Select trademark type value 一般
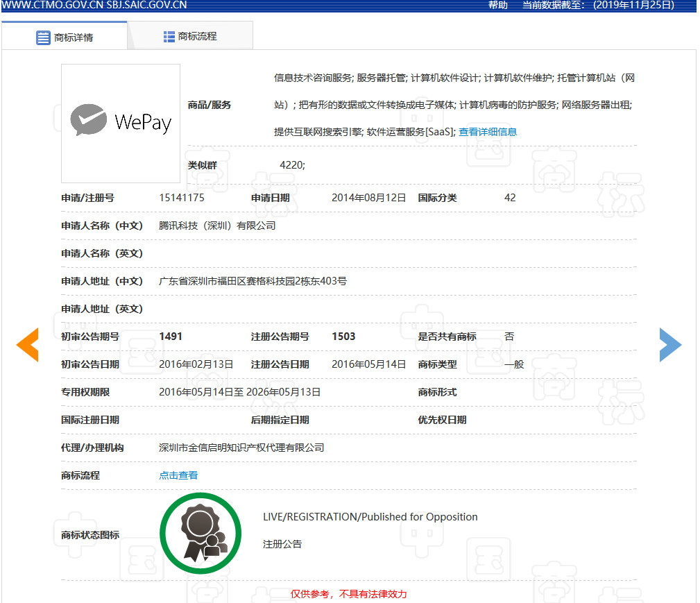This screenshot has height=603, width=700. (514, 364)
